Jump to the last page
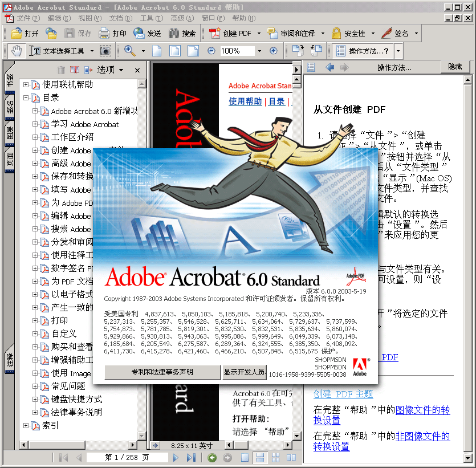 191,457
